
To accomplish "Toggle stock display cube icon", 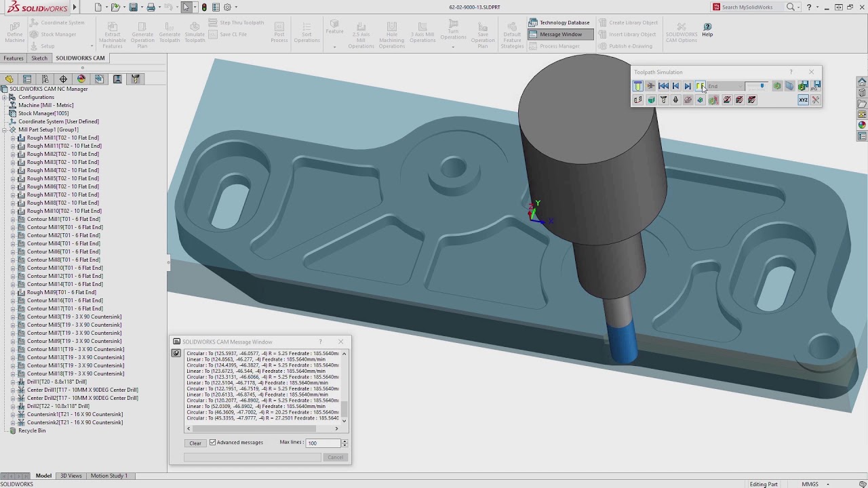I will (x=651, y=100).
